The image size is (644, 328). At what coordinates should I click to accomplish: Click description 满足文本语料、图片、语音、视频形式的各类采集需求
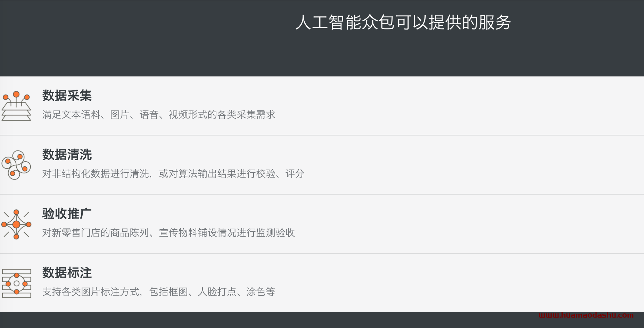click(x=159, y=115)
